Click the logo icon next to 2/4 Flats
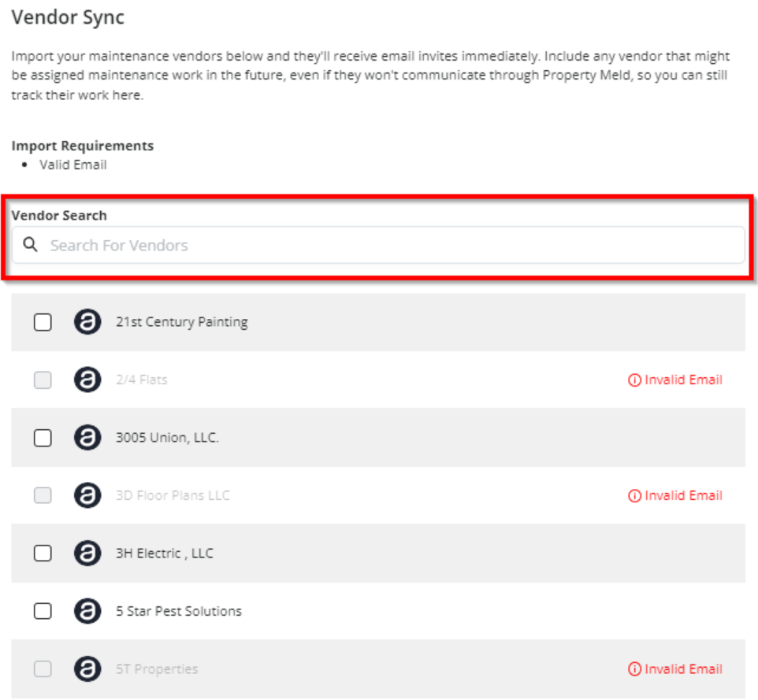 pyautogui.click(x=87, y=380)
